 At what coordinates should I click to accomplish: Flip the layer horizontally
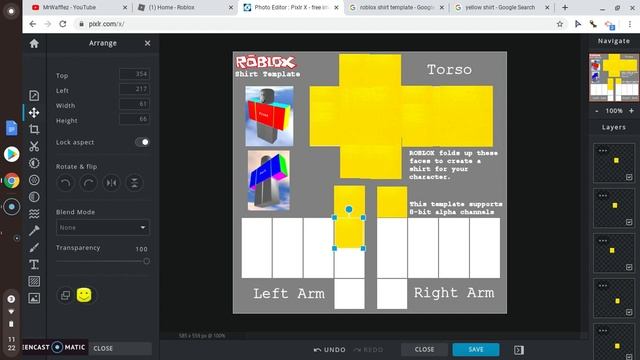111,183
